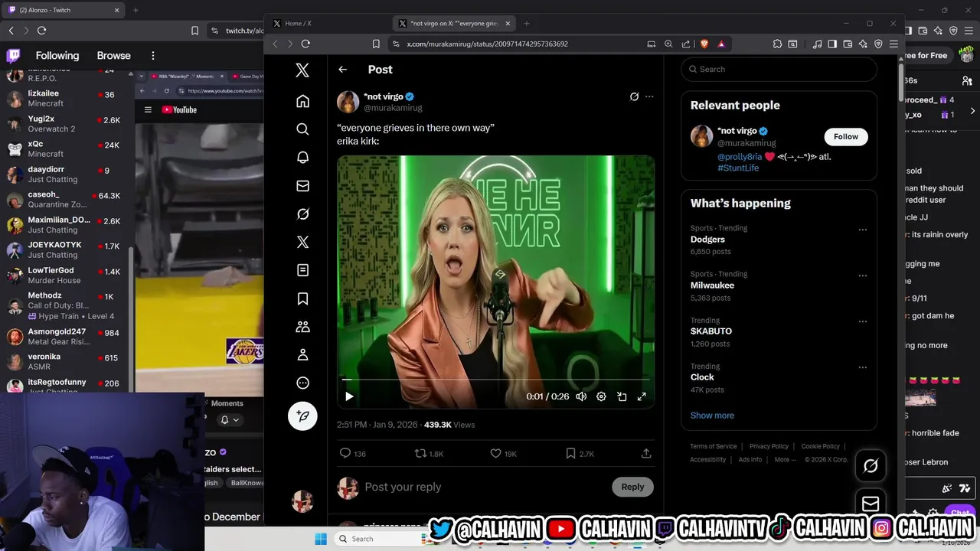This screenshot has width=980, height=551.
Task: Toggle picture-in-picture on the video
Action: pyautogui.click(x=622, y=396)
